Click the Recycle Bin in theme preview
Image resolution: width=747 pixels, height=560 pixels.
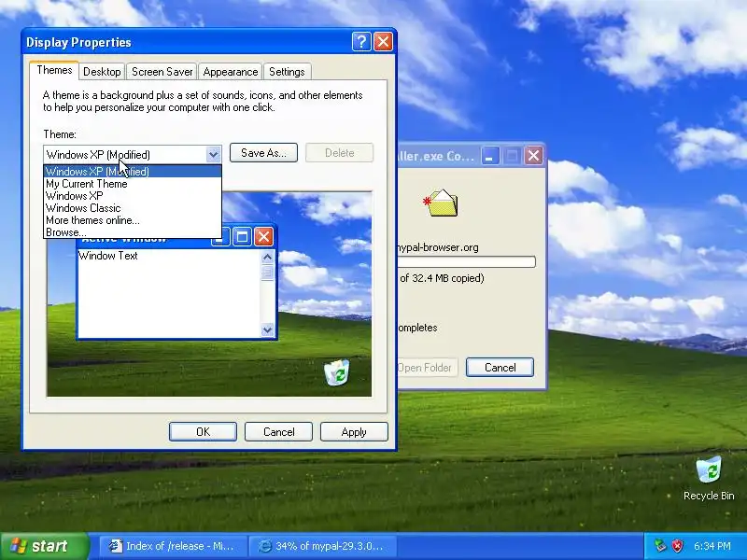pos(337,372)
